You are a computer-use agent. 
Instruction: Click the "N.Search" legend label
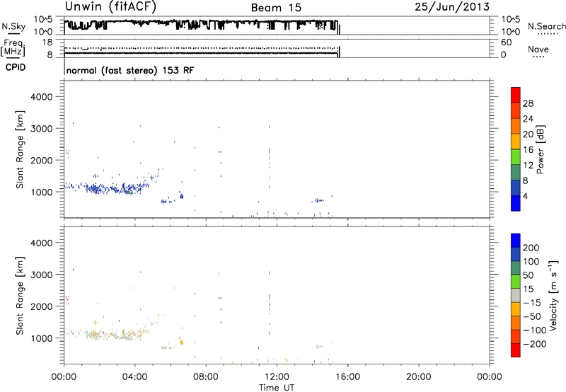546,26
